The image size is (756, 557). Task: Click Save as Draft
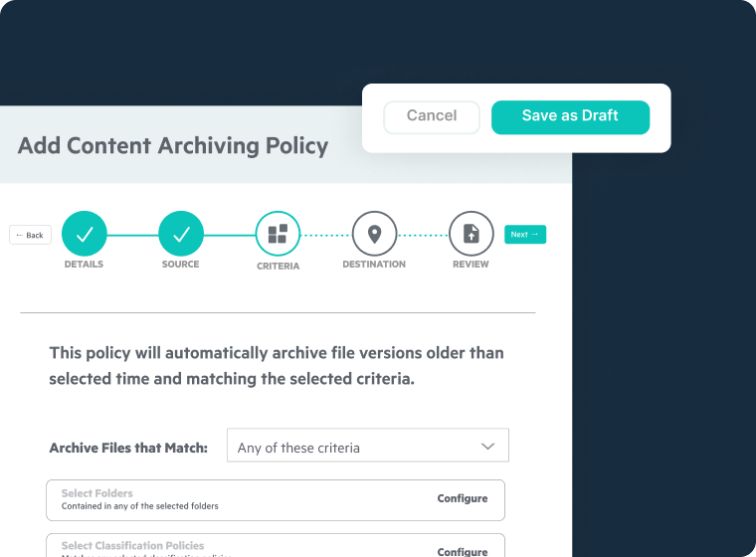point(570,116)
